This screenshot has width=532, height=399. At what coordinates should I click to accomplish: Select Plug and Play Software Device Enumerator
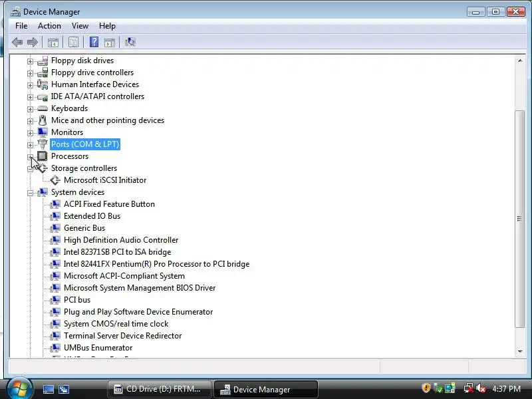(138, 312)
